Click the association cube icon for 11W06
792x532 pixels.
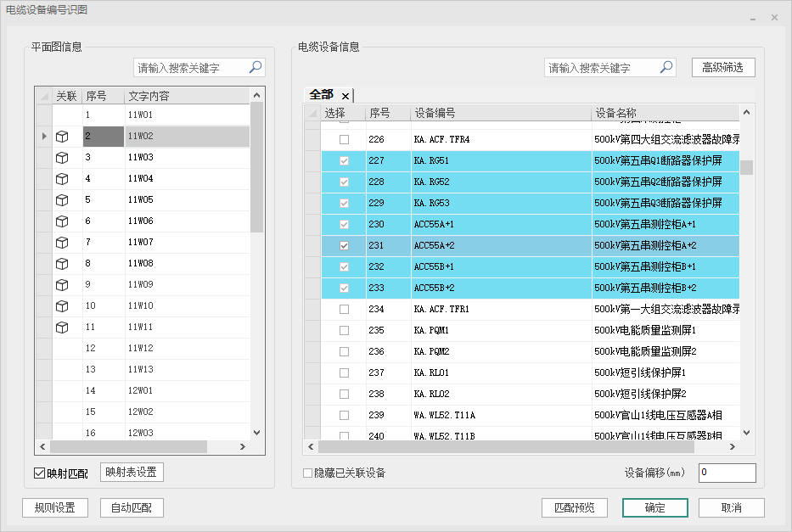tap(62, 221)
